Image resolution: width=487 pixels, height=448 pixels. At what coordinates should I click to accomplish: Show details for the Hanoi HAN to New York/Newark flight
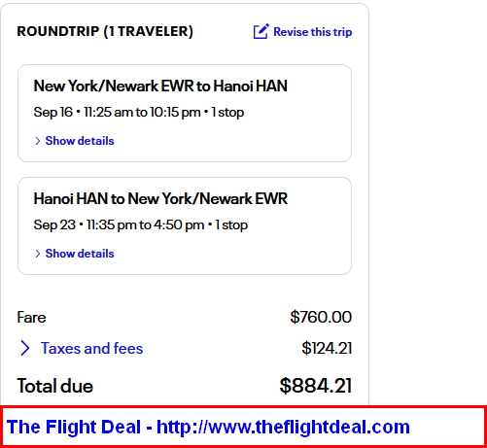click(80, 254)
